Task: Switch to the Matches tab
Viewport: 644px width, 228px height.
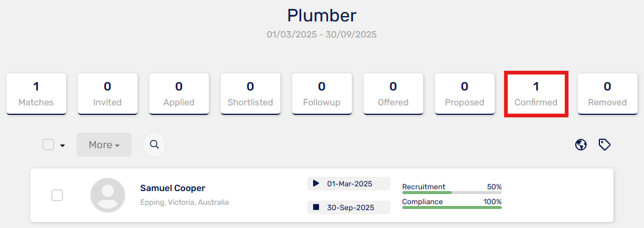Action: pos(36,93)
